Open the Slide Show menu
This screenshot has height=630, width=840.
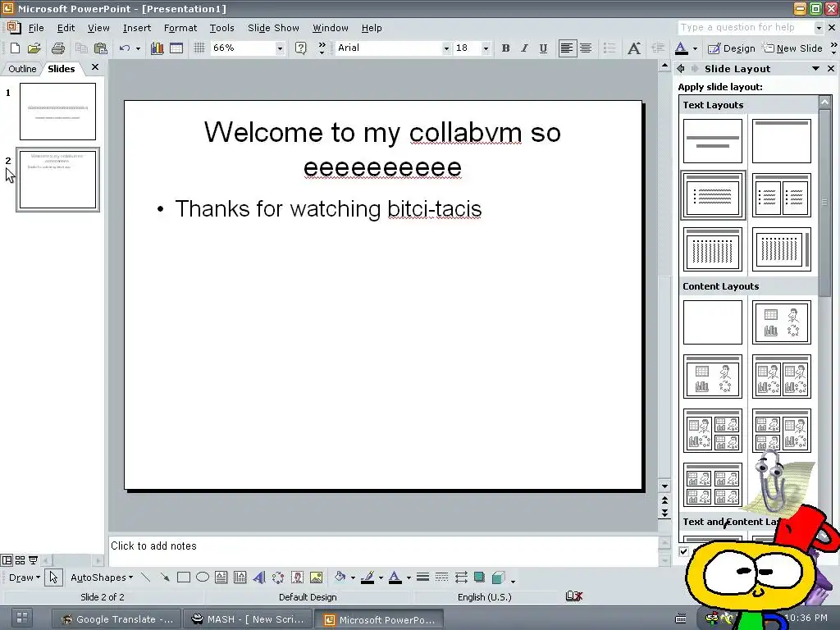point(273,28)
